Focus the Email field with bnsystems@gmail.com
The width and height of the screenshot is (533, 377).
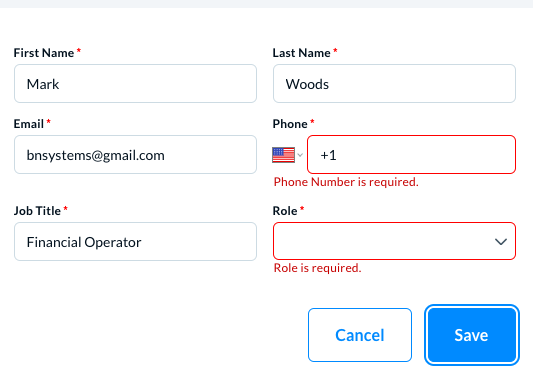[135, 155]
